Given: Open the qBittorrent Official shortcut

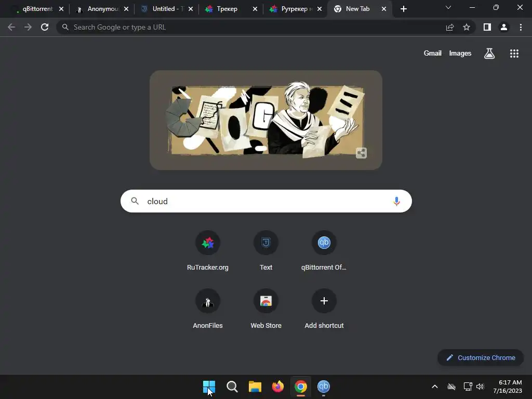Looking at the screenshot, I should [324, 251].
